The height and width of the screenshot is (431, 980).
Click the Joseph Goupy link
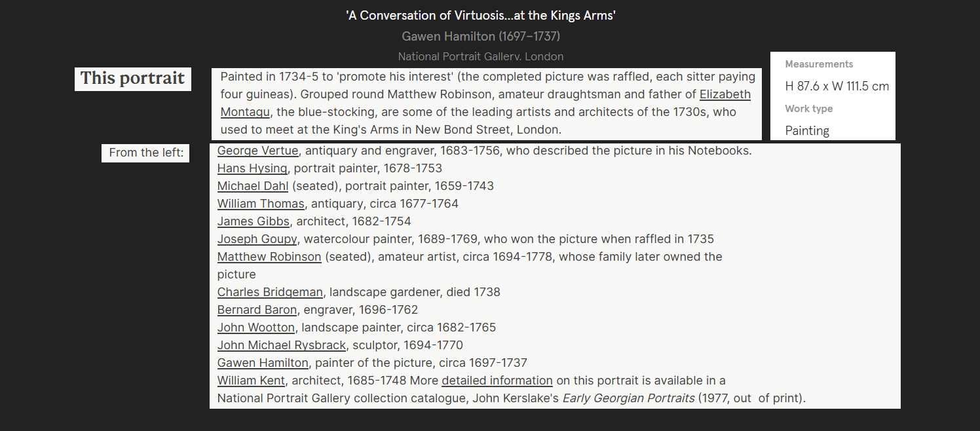pos(257,239)
